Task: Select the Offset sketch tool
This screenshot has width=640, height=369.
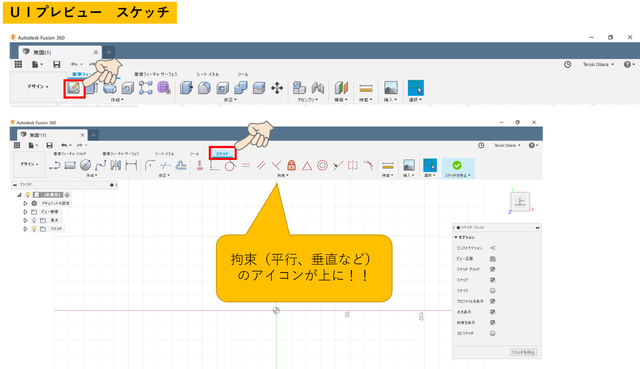Action: (x=181, y=165)
